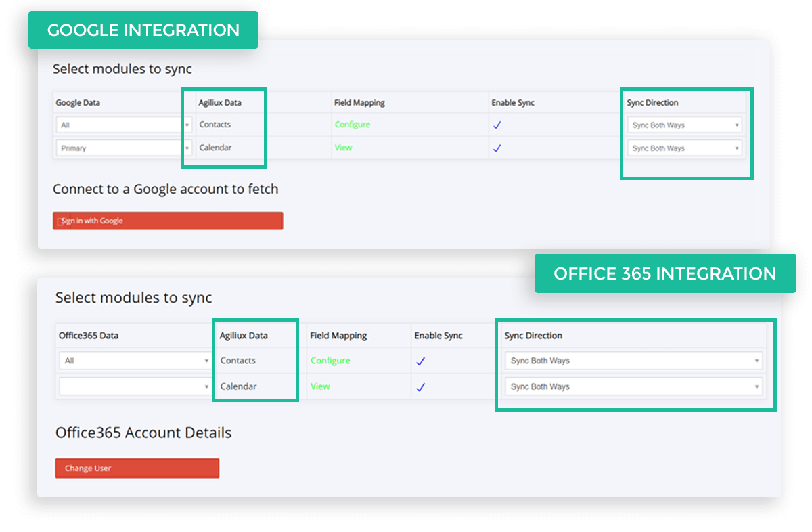Click Connect to a Google account heading

click(166, 189)
